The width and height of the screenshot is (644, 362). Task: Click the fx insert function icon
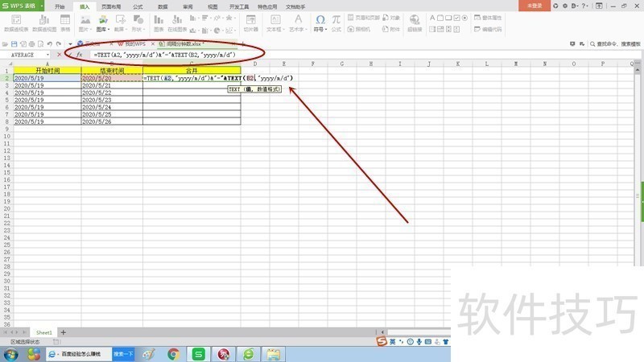click(79, 54)
